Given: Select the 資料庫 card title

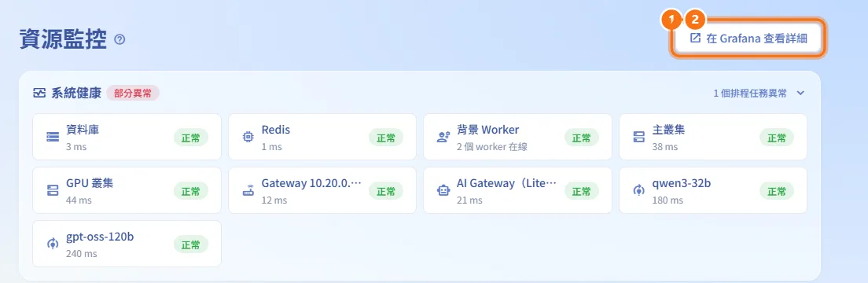Looking at the screenshot, I should (83, 130).
